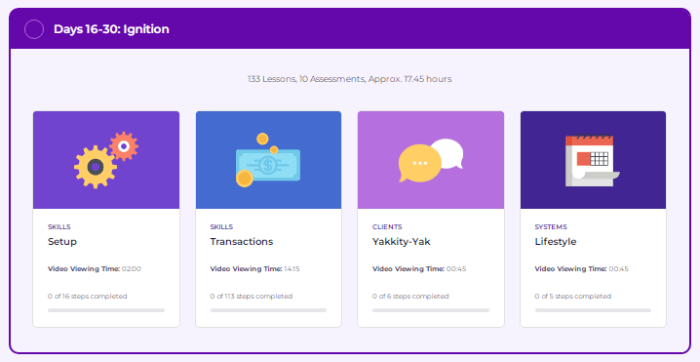Click the CLIENTS label above Yakkity-Yak

point(387,227)
